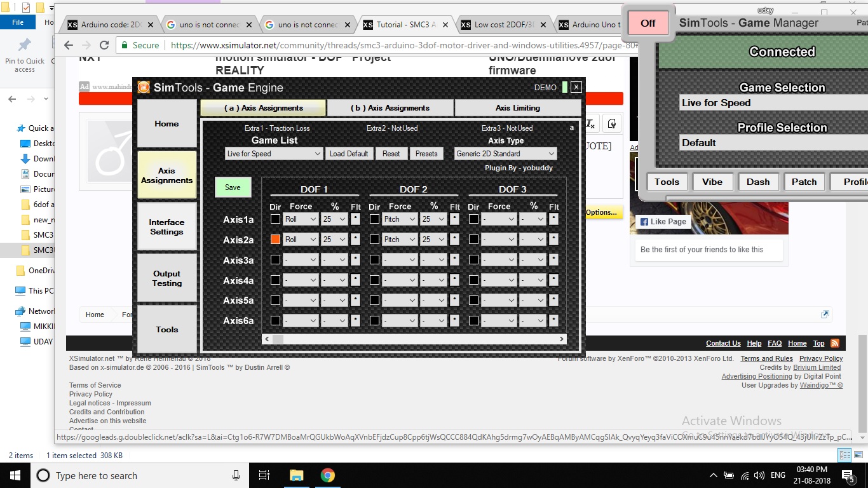
Task: Open Task View from the taskbar
Action: [265, 475]
